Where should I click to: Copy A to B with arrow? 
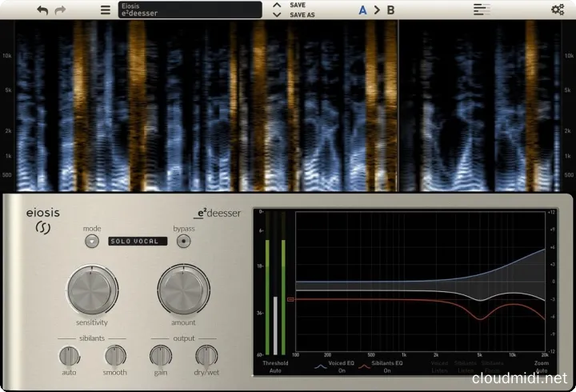(377, 10)
